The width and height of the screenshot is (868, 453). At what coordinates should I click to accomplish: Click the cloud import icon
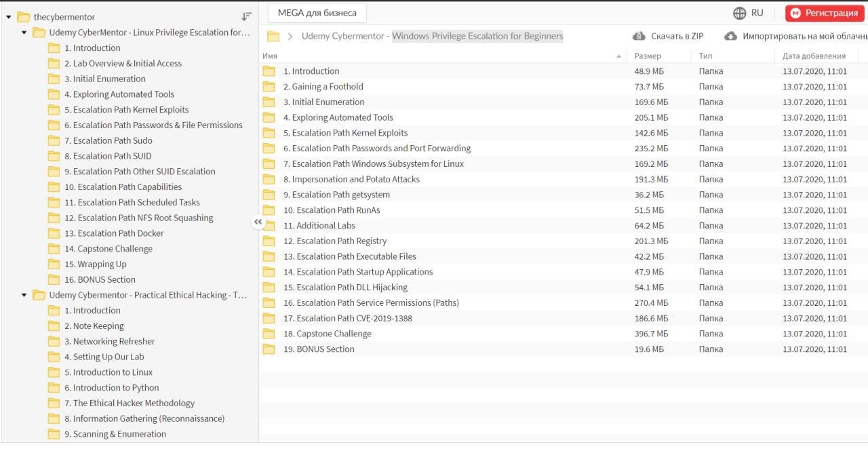(730, 36)
